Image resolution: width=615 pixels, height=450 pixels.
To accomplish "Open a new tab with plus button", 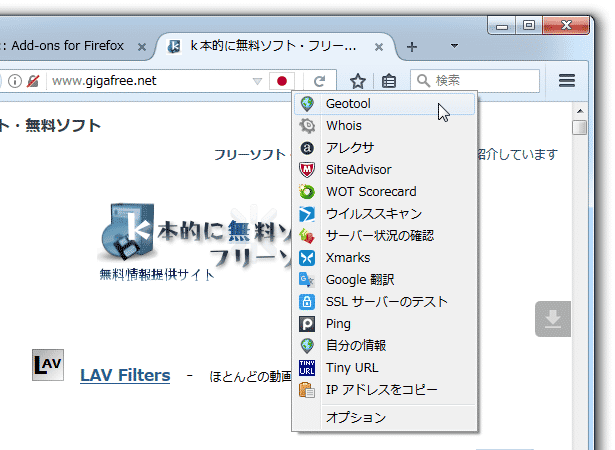I will pos(412,47).
